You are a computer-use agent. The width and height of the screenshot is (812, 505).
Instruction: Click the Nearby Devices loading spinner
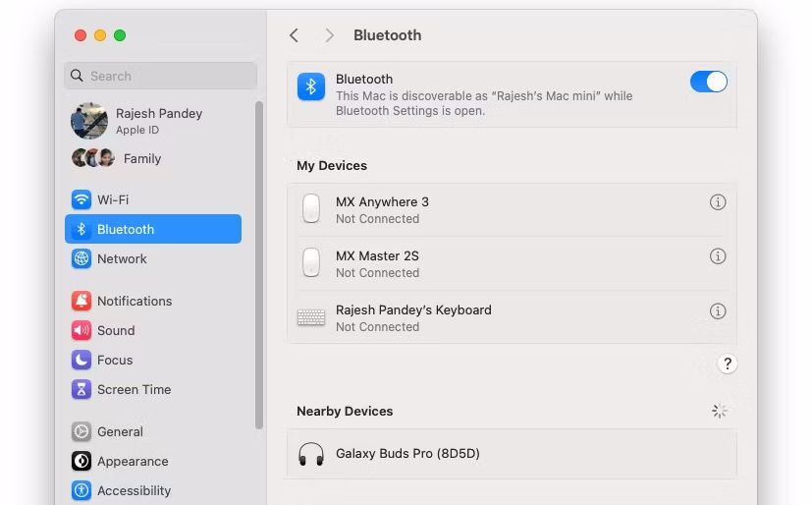[719, 412]
